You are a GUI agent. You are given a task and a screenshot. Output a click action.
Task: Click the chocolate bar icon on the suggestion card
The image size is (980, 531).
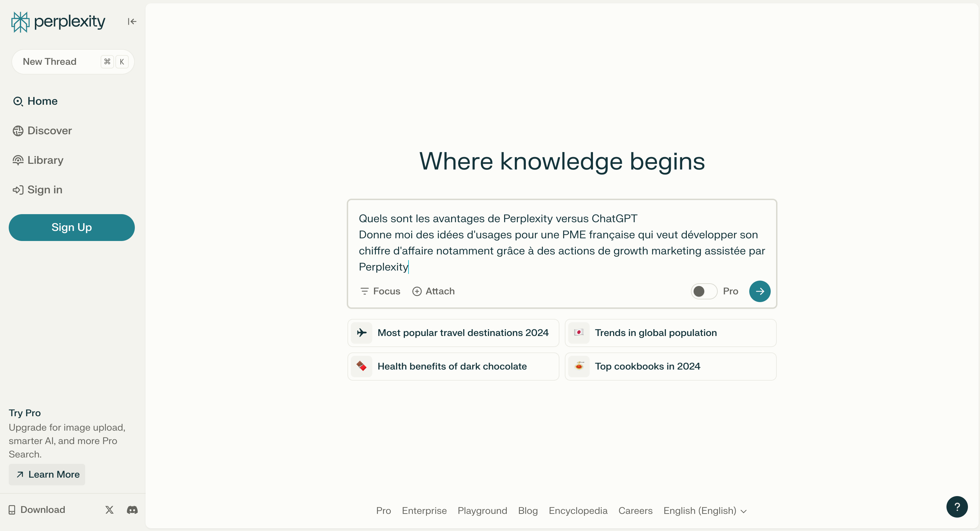point(362,367)
